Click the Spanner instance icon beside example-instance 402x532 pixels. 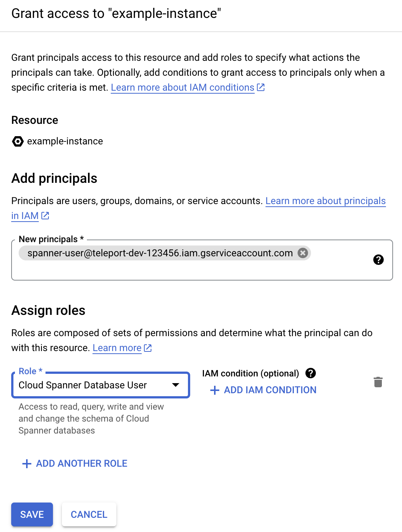(18, 141)
